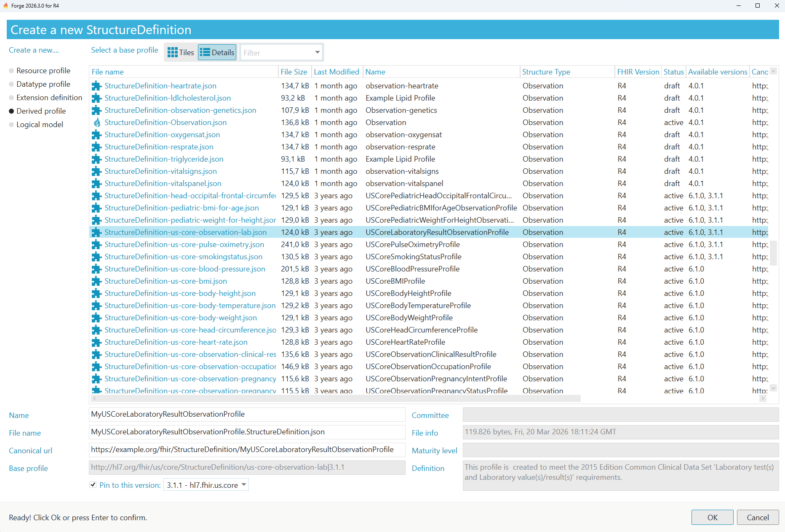Select the USCoreHeartRateProfile name cell
This screenshot has height=532, width=785.
(405, 342)
